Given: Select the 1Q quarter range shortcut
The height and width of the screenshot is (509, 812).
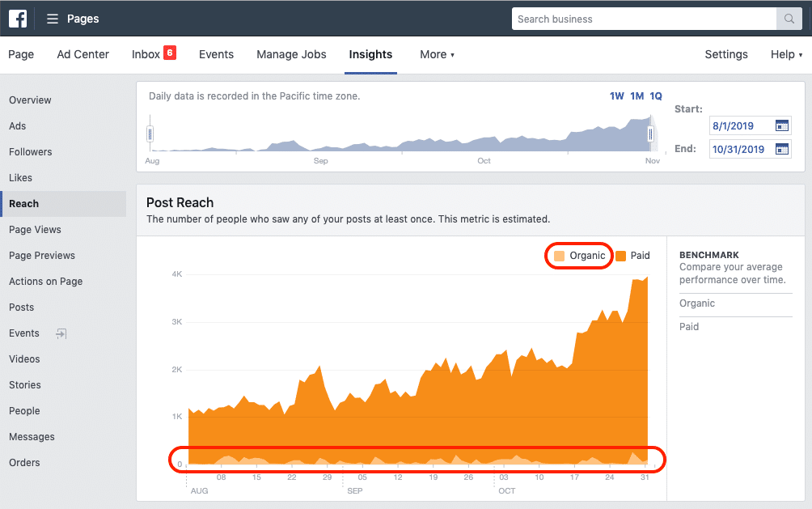Looking at the screenshot, I should pyautogui.click(x=656, y=95).
